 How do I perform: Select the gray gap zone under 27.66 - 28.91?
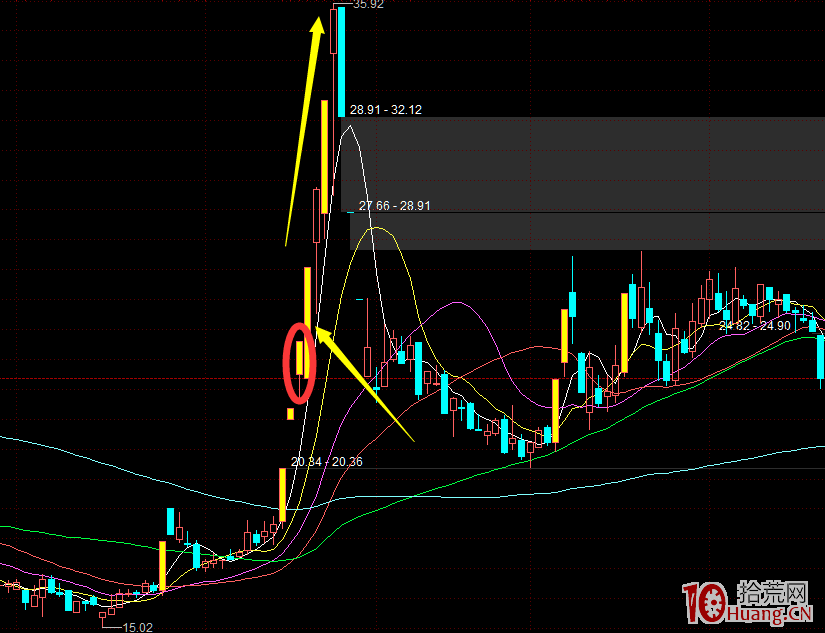587,232
